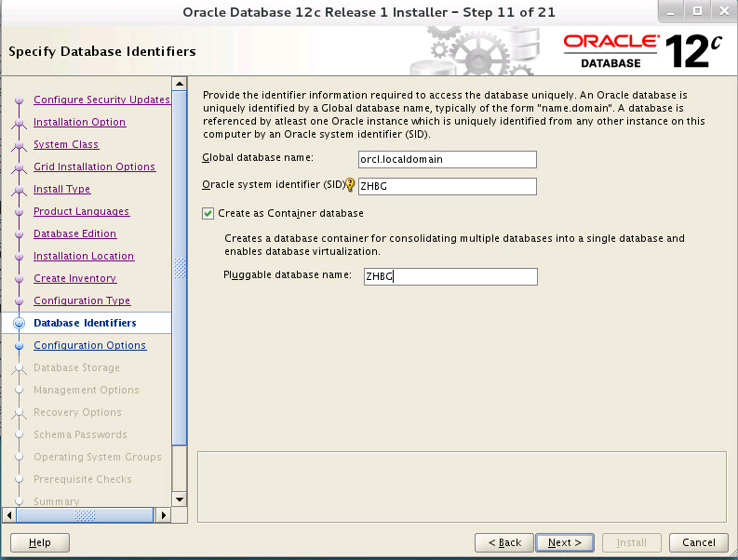Click the sidebar scroll right arrow
Viewport: 738px width, 560px height.
coord(163,515)
